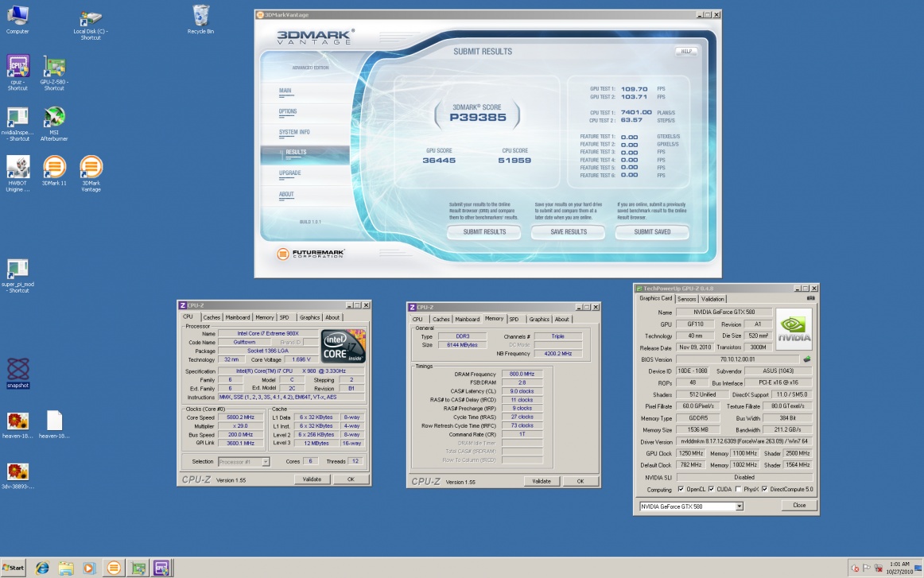Image resolution: width=924 pixels, height=578 pixels.
Task: Click the Save Results button
Action: pyautogui.click(x=568, y=231)
